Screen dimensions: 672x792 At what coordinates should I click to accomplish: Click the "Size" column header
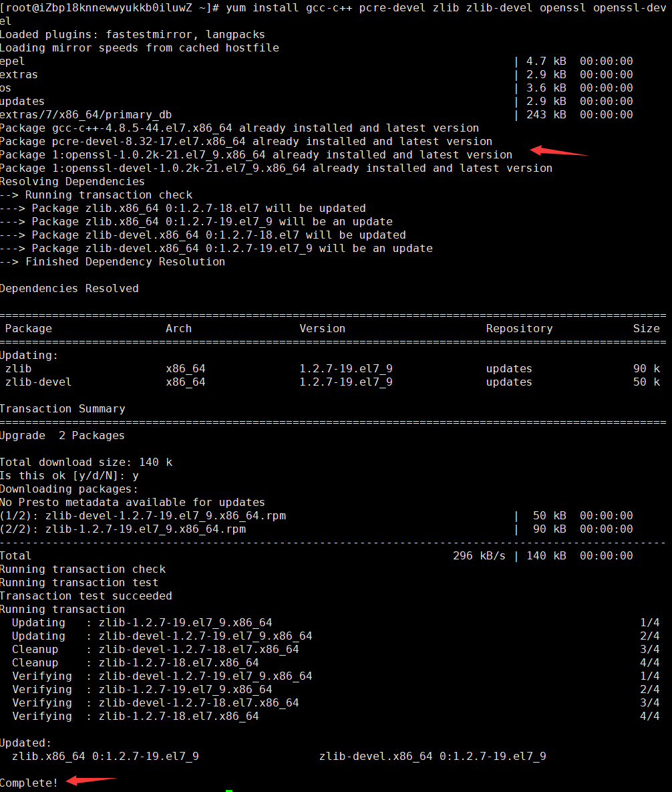(x=646, y=328)
